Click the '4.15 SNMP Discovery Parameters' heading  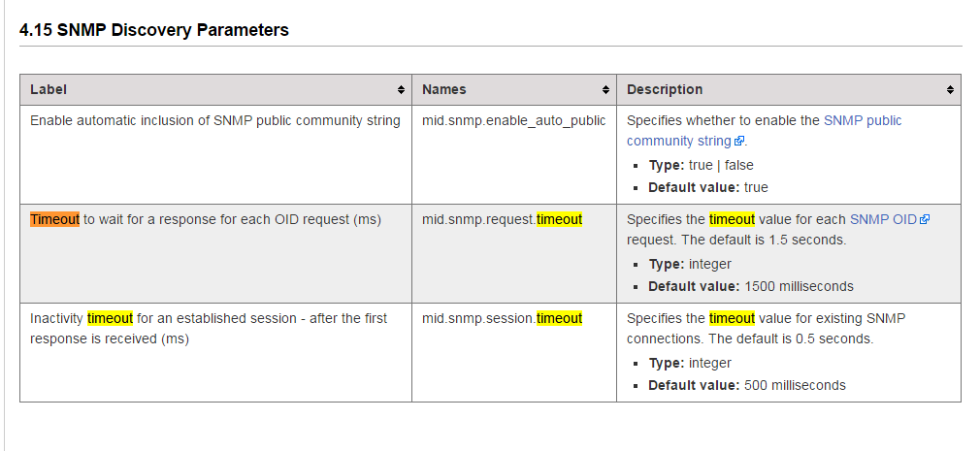tap(154, 30)
